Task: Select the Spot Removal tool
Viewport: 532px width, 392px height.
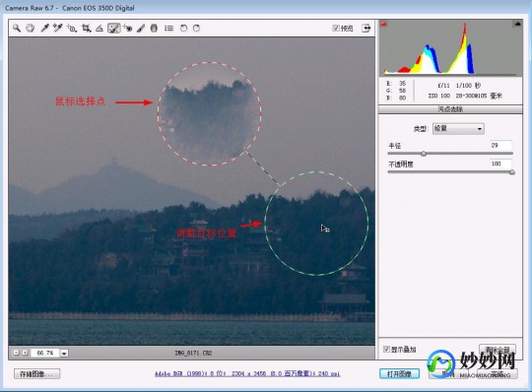Action: 113,29
